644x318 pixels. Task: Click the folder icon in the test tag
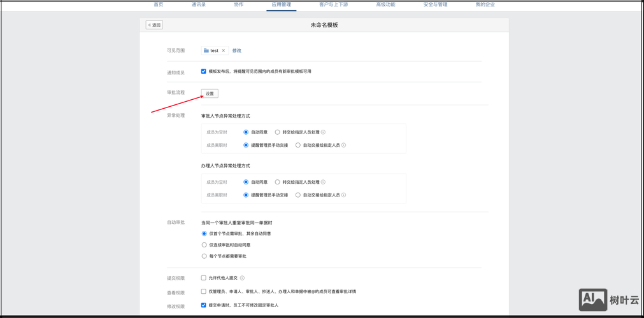[206, 50]
